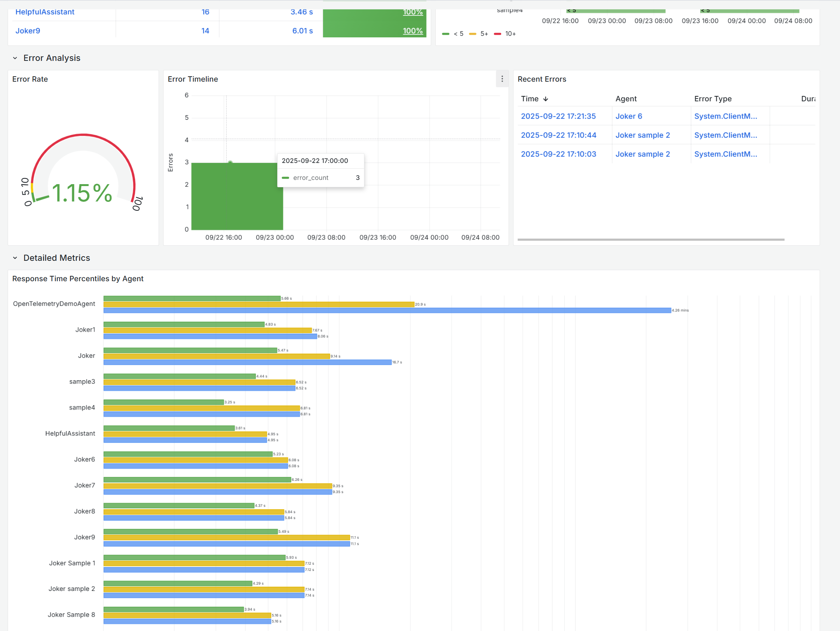Click the Joker9 100% success rate cell
Screen dimensions: 840x631
point(413,31)
